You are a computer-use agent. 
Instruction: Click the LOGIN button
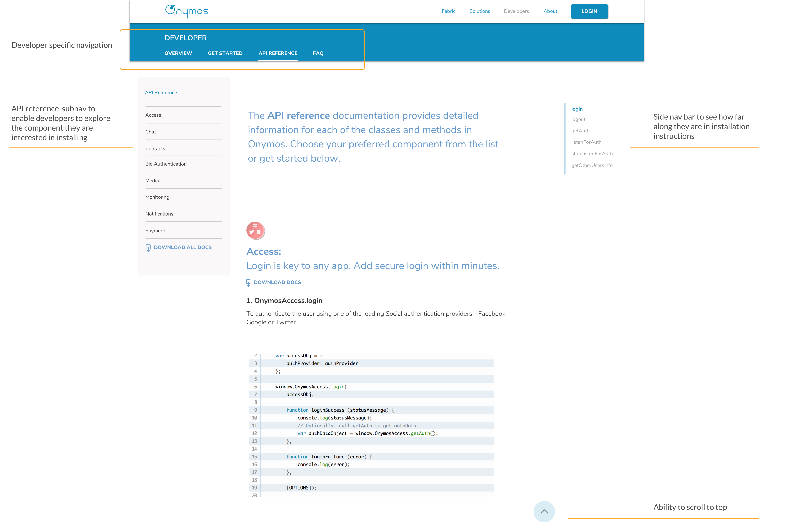[589, 11]
